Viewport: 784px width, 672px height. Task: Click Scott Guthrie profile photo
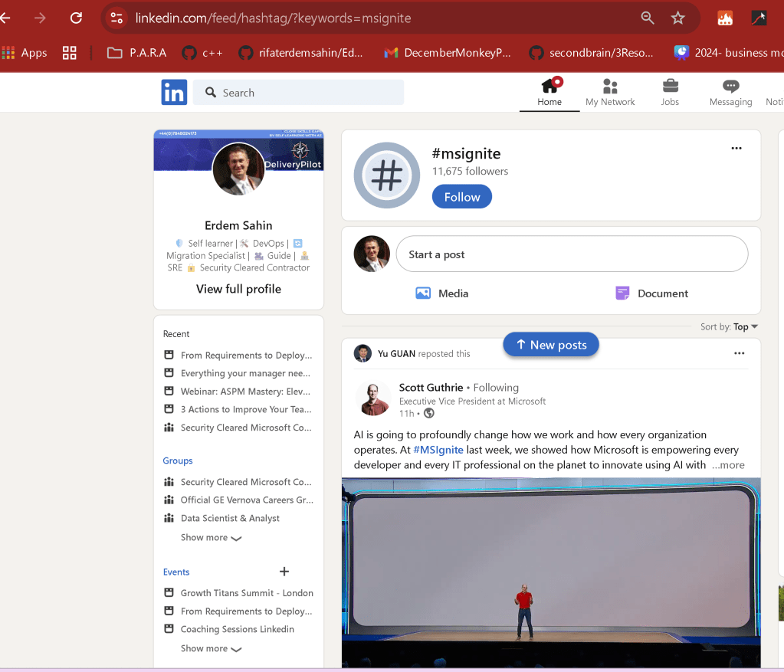pyautogui.click(x=373, y=398)
